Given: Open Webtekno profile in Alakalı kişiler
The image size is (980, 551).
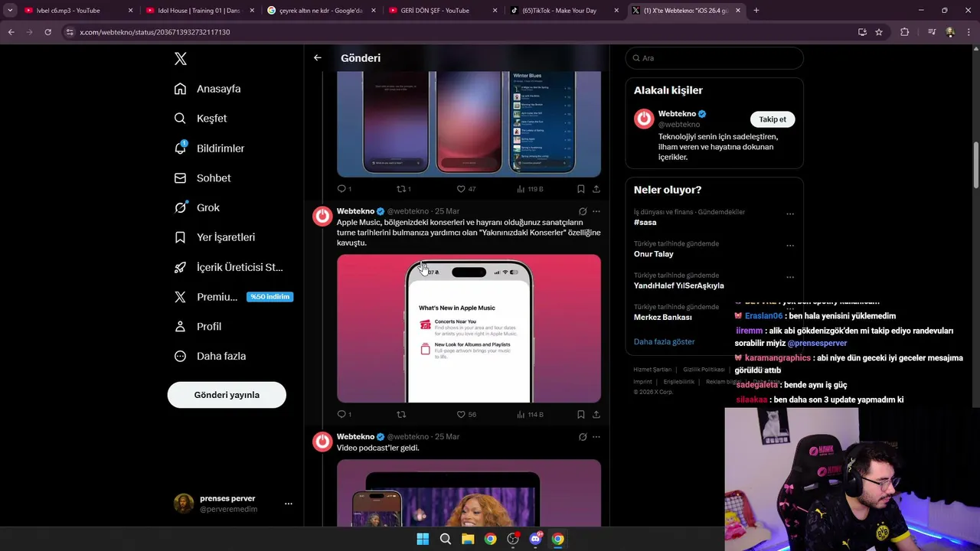Looking at the screenshot, I should click(678, 114).
